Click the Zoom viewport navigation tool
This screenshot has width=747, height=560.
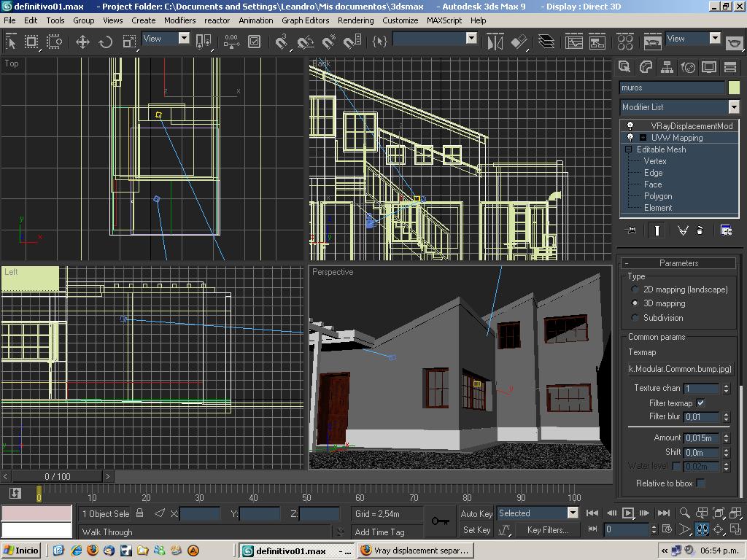point(684,513)
